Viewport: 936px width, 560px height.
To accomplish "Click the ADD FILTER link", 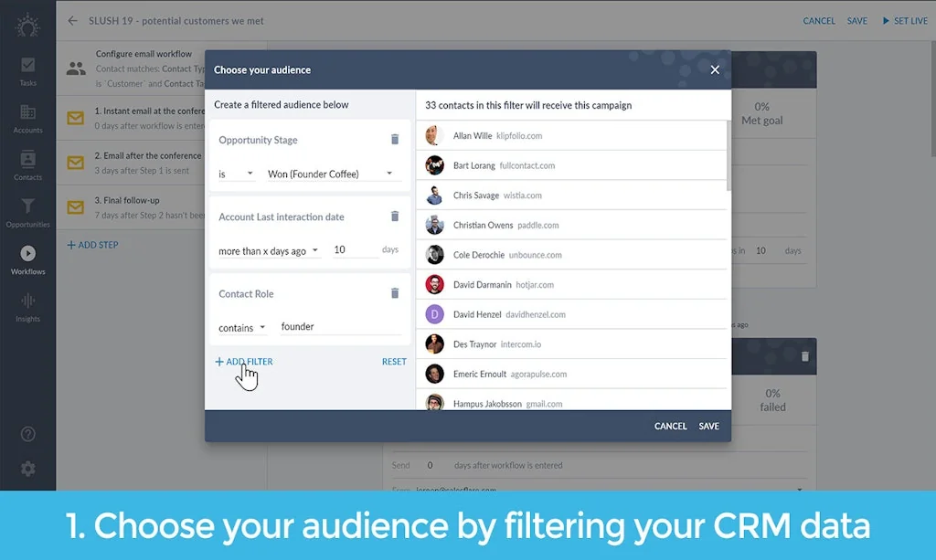I will pos(243,361).
